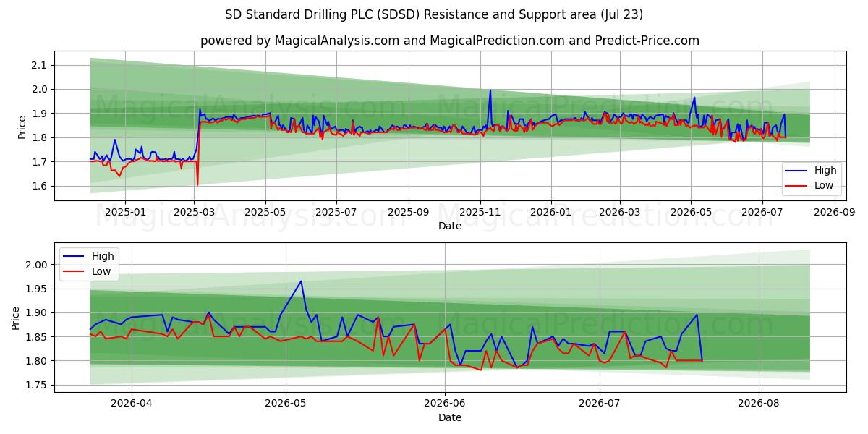Click the lower chart 'Price' y-axis label
This screenshot has height=434, width=868.
(x=16, y=318)
